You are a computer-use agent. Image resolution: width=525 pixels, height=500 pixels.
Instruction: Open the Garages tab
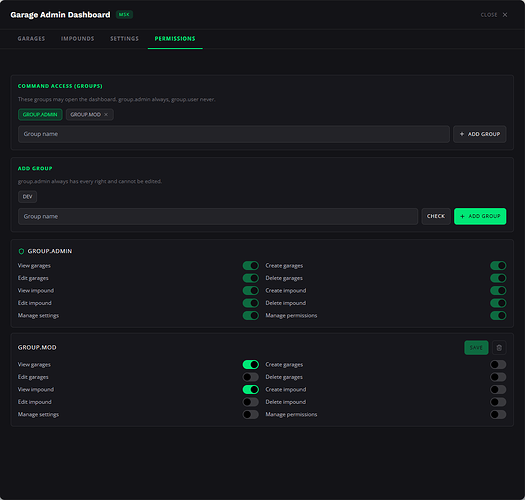click(x=31, y=39)
